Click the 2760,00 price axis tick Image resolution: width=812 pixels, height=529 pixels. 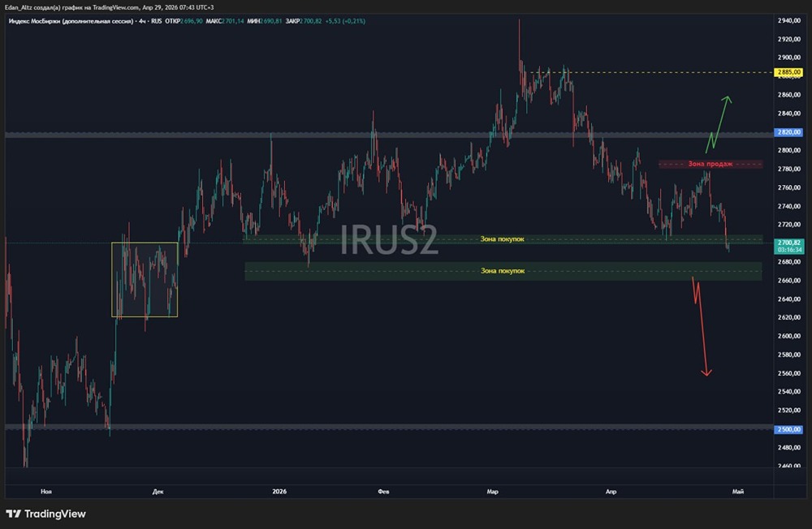pos(788,188)
